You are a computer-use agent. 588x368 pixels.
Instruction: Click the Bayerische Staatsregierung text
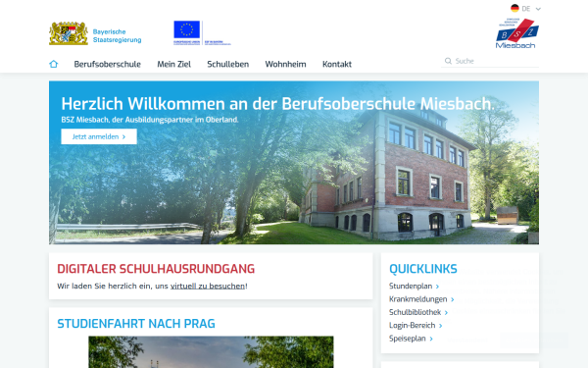[117, 35]
